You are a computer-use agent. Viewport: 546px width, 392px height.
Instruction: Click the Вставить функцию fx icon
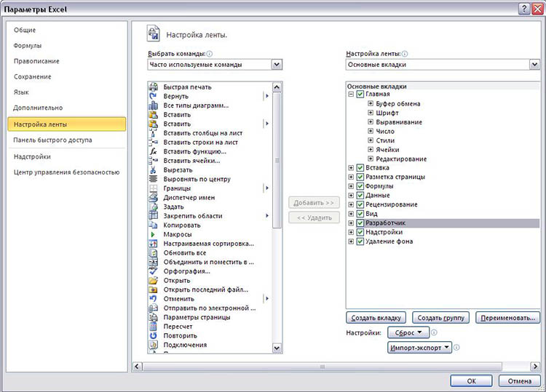pos(153,151)
